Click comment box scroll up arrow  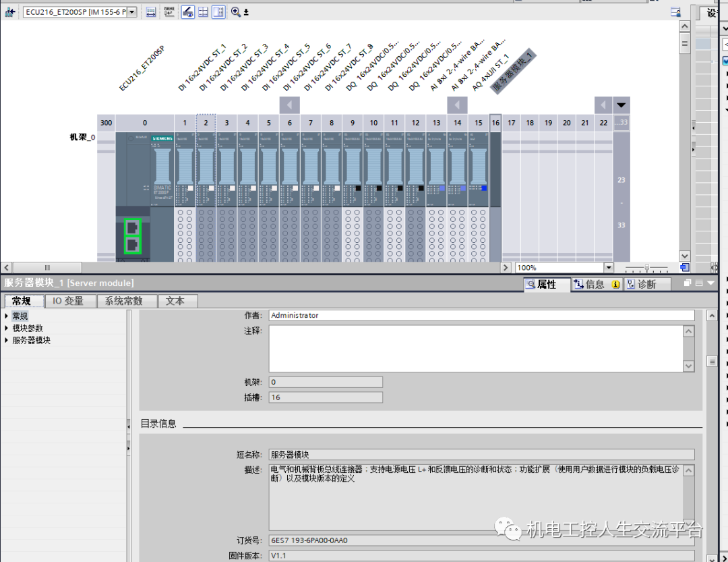click(x=688, y=331)
